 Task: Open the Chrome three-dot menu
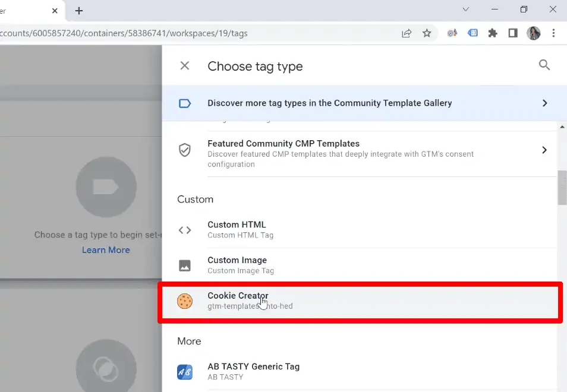[x=554, y=33]
